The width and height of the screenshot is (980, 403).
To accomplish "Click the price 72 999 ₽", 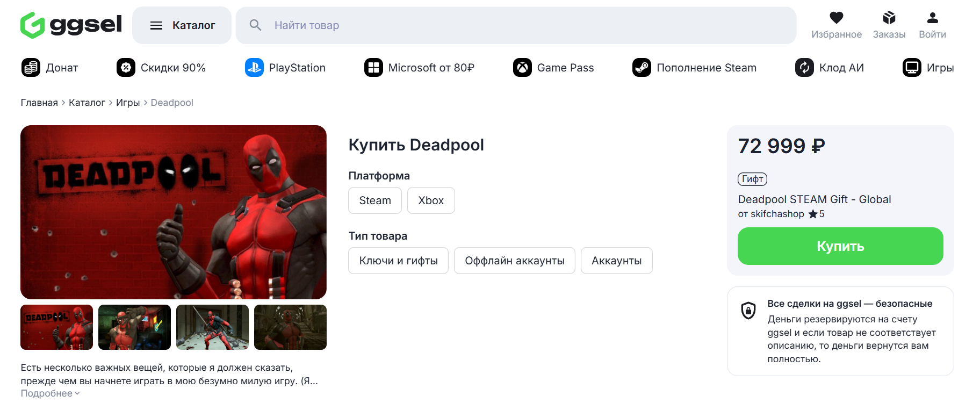I will pyautogui.click(x=782, y=146).
